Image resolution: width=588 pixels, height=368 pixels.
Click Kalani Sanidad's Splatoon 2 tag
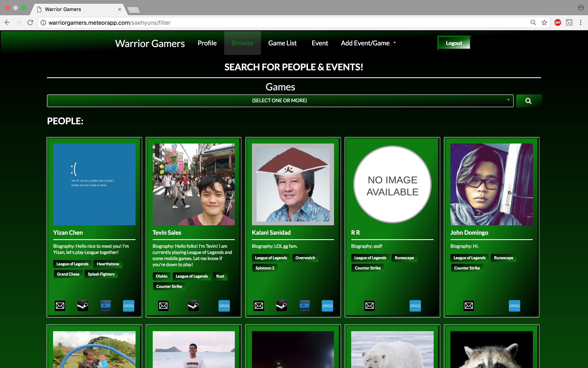click(265, 268)
